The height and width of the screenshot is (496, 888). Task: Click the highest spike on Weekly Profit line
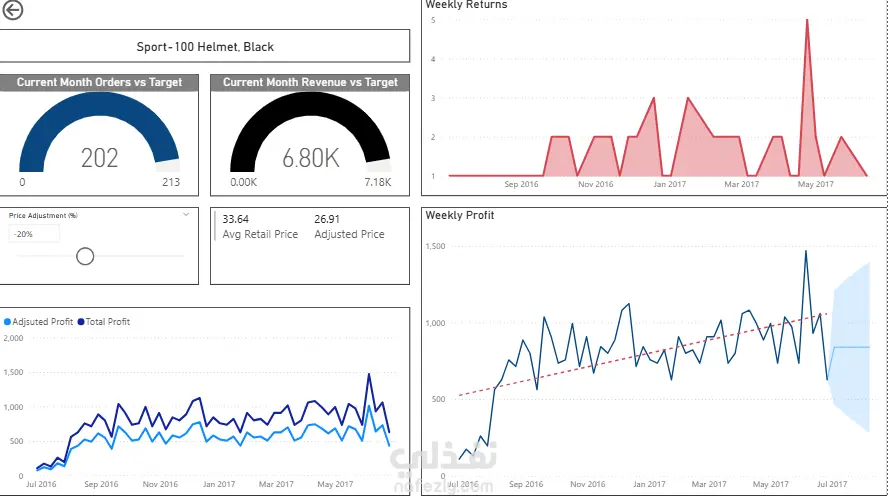(806, 251)
